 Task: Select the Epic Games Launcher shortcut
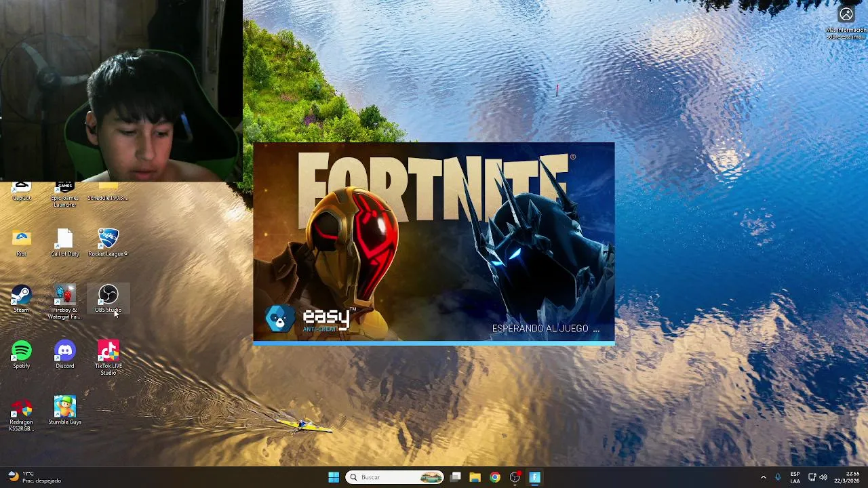[x=65, y=195]
